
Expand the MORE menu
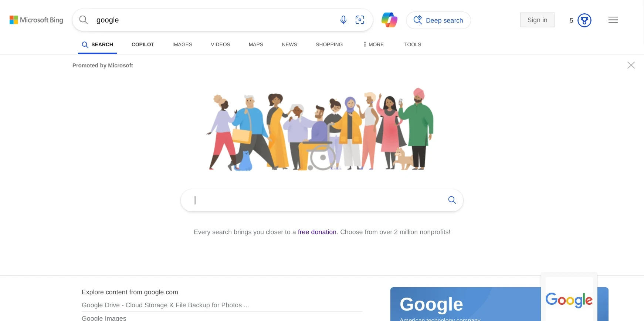[373, 44]
